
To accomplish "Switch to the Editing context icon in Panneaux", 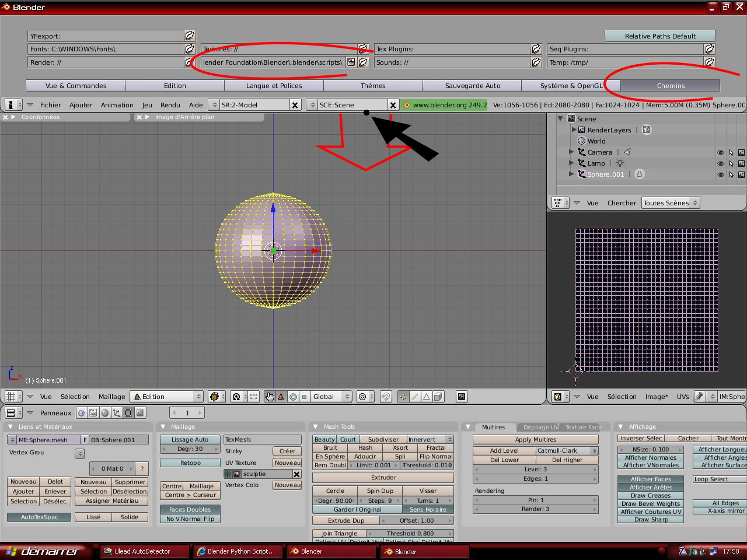I will pos(128,413).
